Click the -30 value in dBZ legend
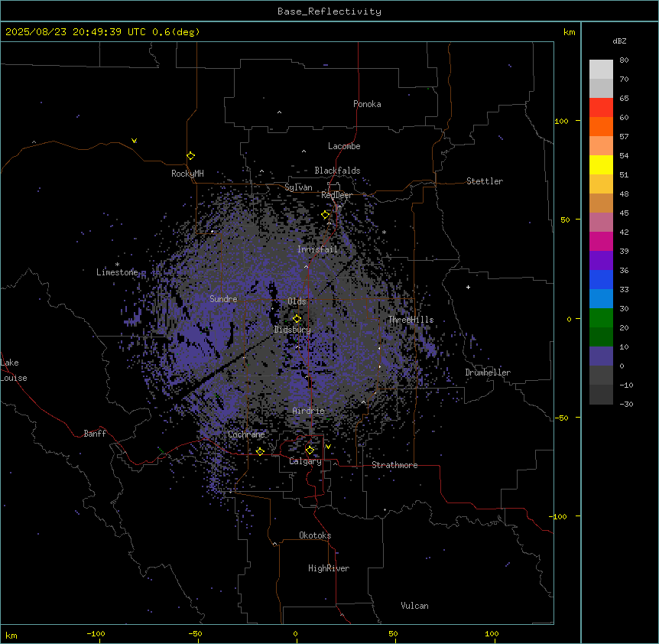Screen dimensions: 659x644 point(626,404)
